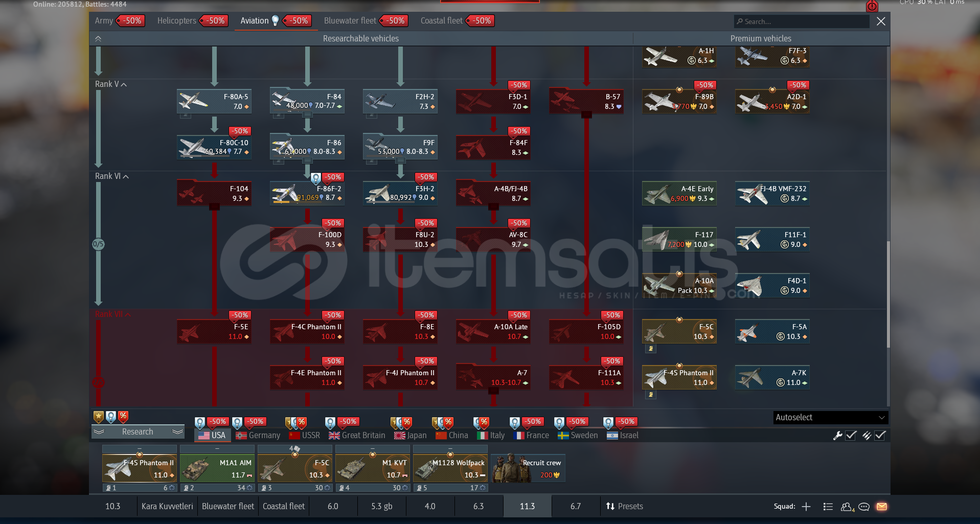Toggle the auto-repair wrench checkbox

[x=851, y=436]
